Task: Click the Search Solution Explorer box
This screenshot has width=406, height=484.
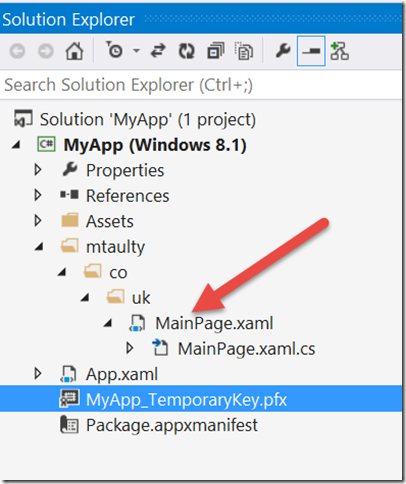Action: (201, 85)
